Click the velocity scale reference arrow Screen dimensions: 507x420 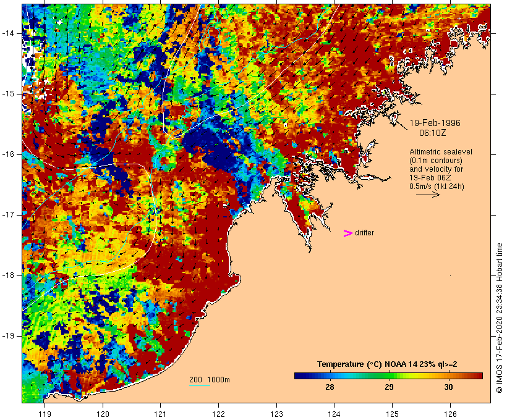[x=428, y=195]
